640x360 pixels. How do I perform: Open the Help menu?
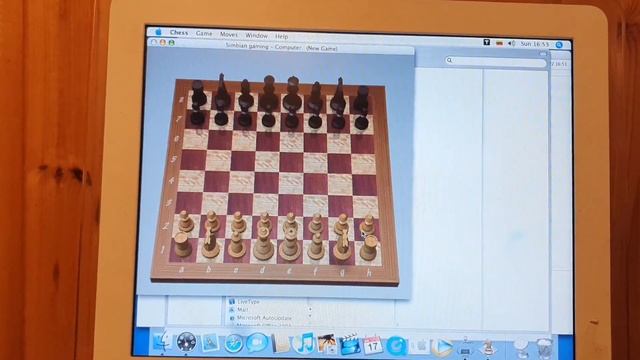point(281,36)
